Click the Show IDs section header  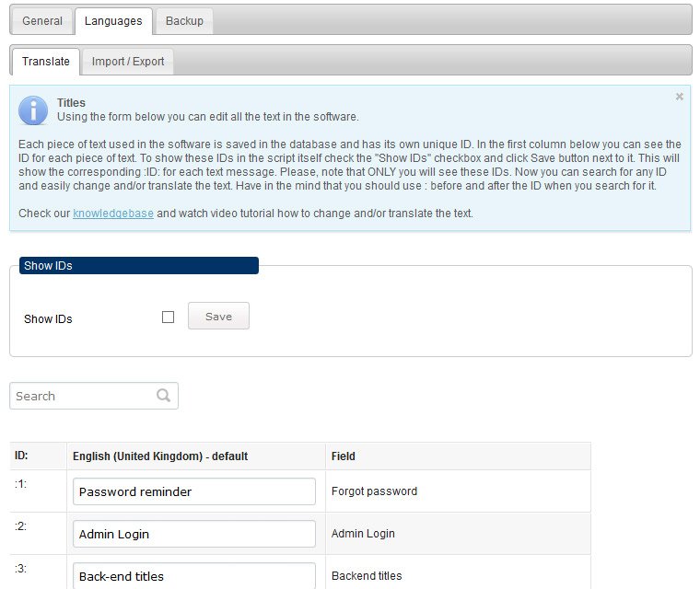pos(139,265)
